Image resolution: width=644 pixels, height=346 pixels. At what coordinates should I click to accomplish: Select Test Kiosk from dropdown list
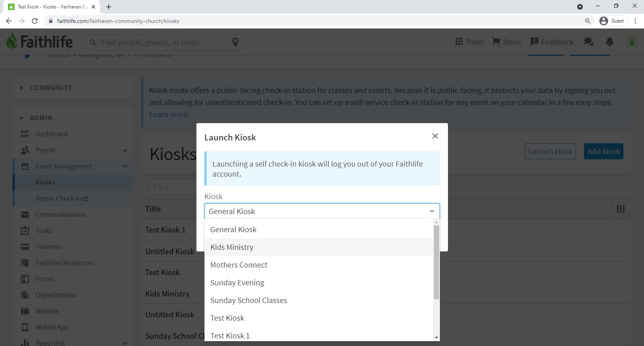pyautogui.click(x=319, y=318)
